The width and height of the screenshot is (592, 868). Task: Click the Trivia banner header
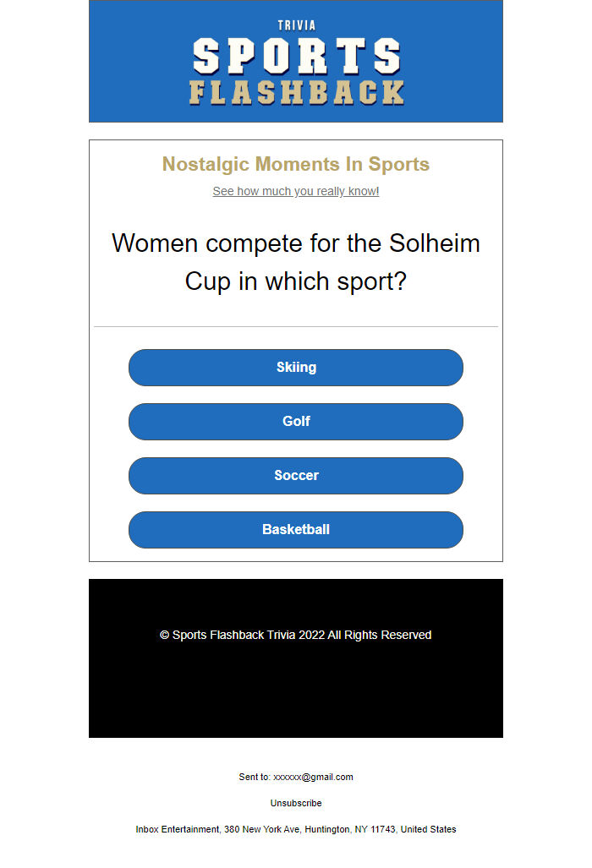point(296,25)
